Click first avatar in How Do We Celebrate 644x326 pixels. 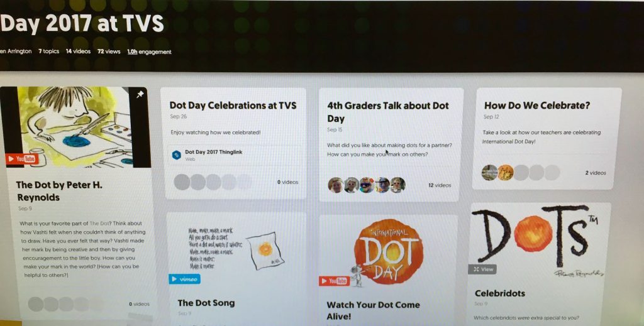pyautogui.click(x=489, y=173)
